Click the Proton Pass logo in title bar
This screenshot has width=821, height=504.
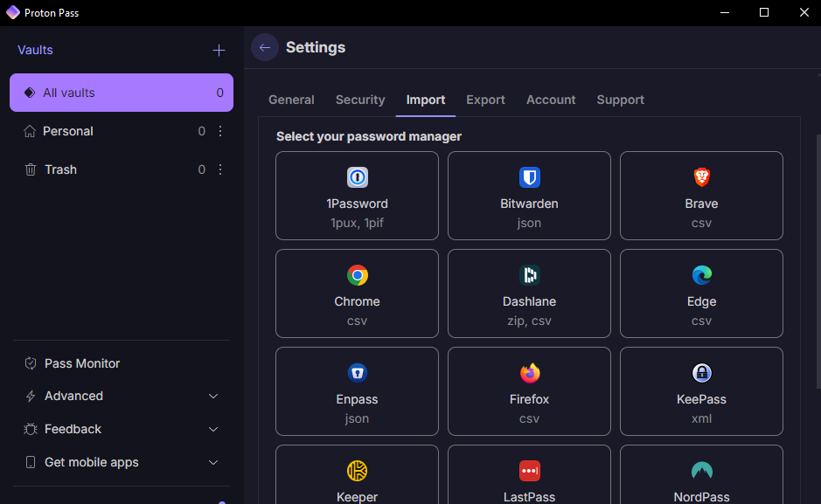coord(12,12)
